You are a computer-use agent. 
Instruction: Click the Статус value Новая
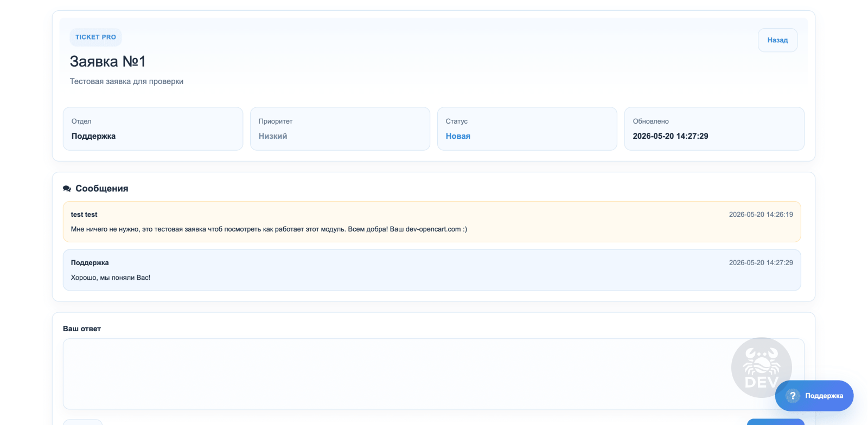coord(458,136)
